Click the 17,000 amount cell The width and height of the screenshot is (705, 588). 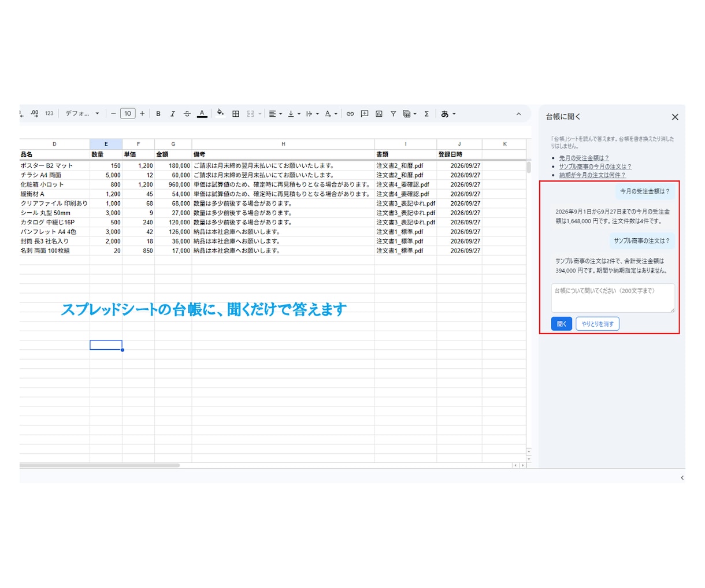click(x=173, y=251)
